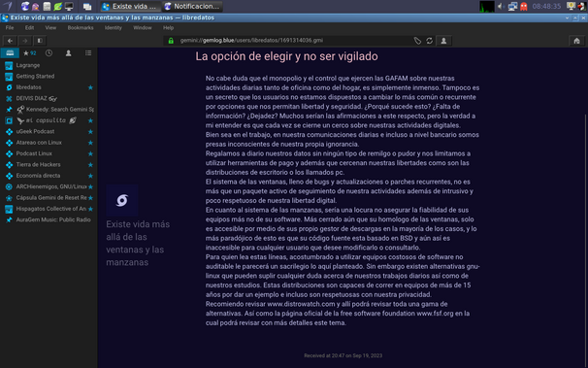The height and width of the screenshot is (368, 588).
Task: Go forward with the right arrow button
Action: pyautogui.click(x=25, y=41)
